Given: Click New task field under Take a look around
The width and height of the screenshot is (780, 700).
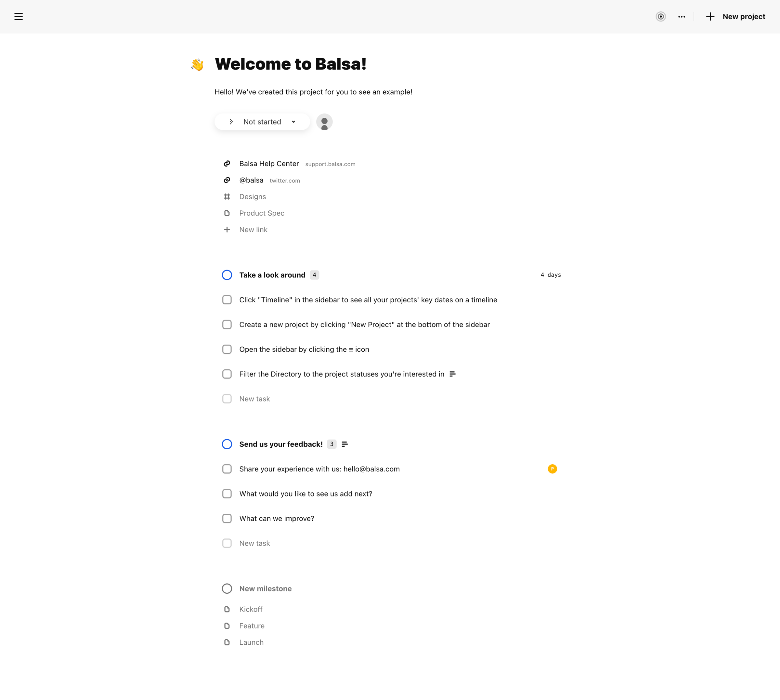Looking at the screenshot, I should (254, 399).
